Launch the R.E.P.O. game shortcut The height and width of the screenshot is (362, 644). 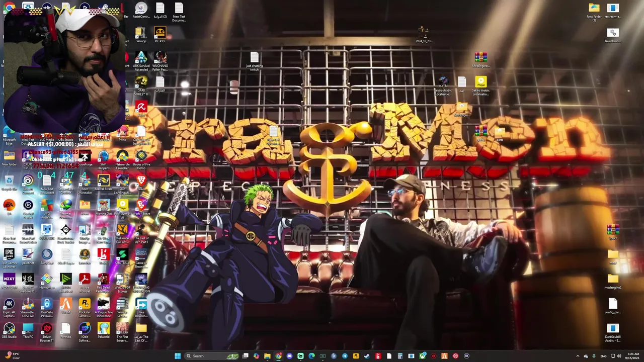[x=160, y=35]
